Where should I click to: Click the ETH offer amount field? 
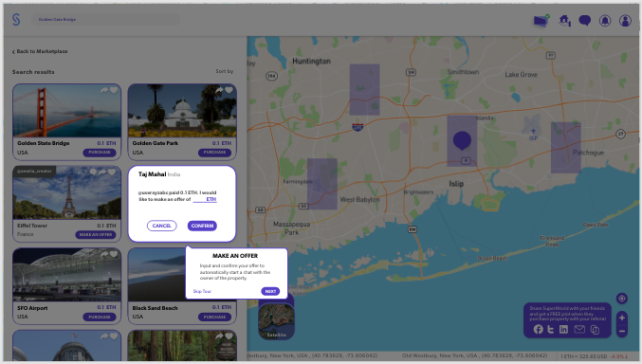point(204,199)
